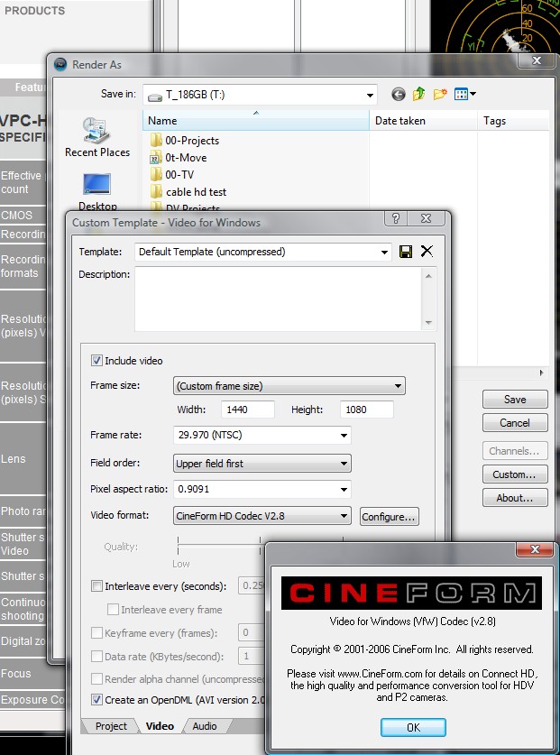
Task: Go up one folder level icon
Action: point(419,94)
